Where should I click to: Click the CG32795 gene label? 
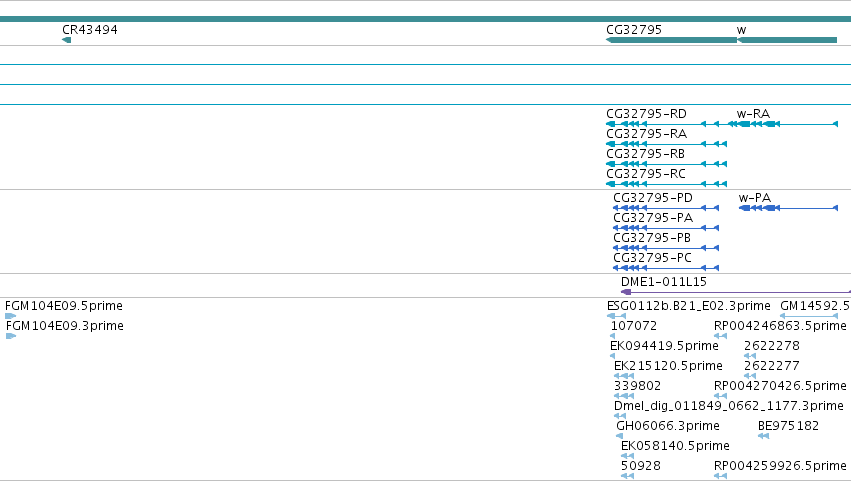(634, 30)
